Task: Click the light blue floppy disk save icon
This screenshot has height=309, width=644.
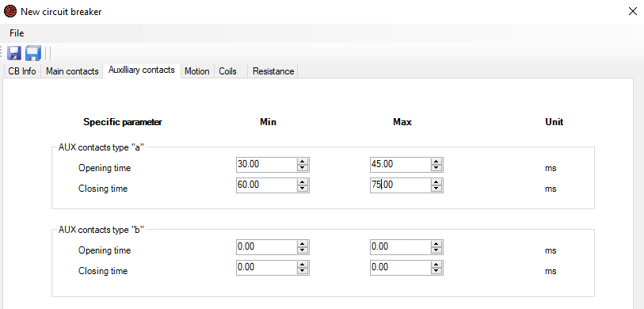Action: pyautogui.click(x=32, y=53)
